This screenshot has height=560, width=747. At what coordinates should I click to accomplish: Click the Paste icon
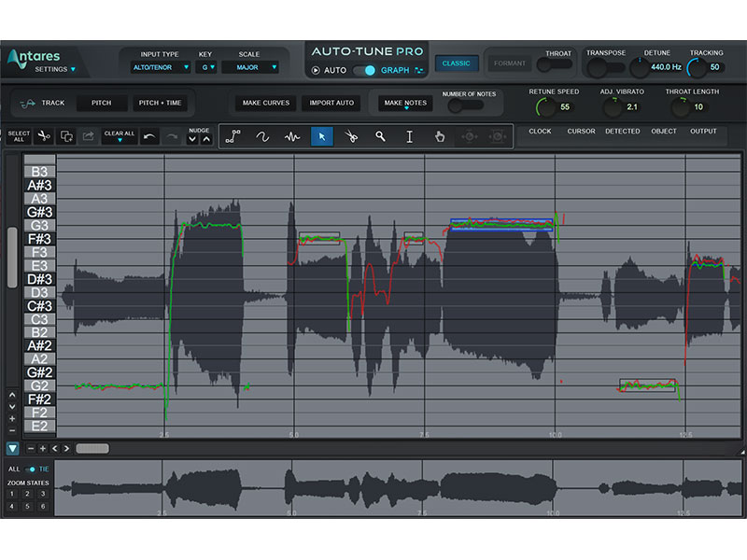(88, 136)
